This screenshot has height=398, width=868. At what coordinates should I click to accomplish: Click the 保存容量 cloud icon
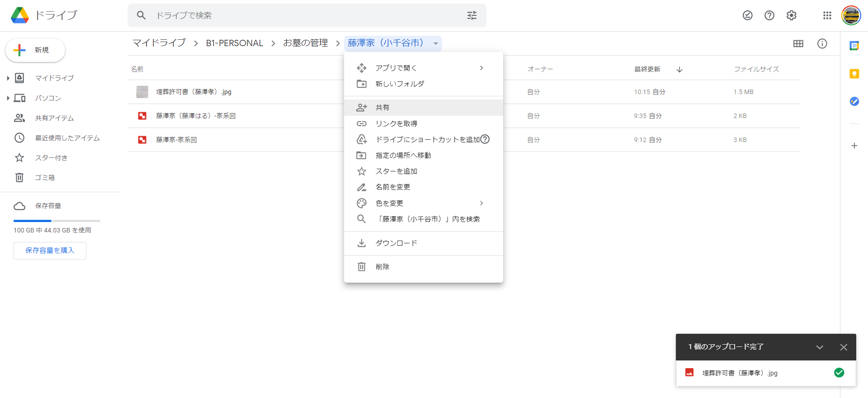click(19, 206)
